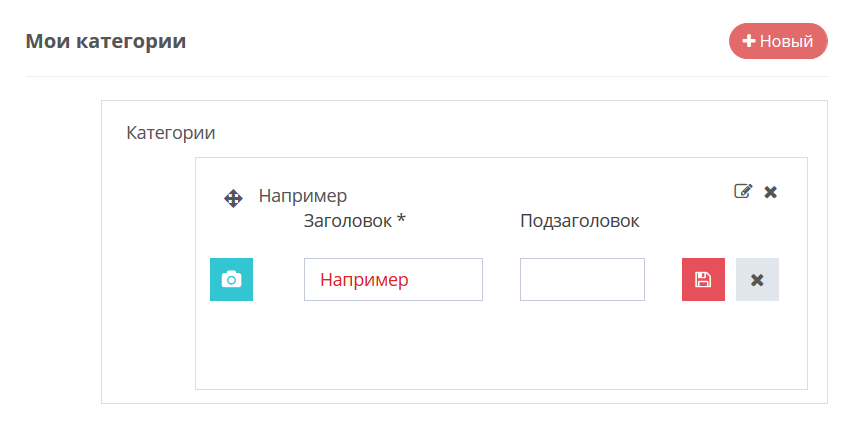Viewport: 852px width, 435px height.
Task: Focus the empty Подзаголовок input
Action: (582, 279)
